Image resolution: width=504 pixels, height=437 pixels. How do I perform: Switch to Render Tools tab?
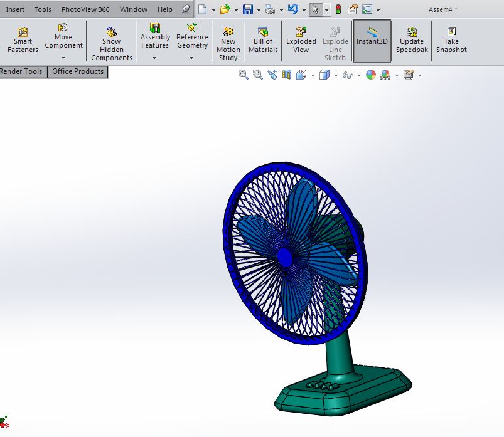pos(21,71)
